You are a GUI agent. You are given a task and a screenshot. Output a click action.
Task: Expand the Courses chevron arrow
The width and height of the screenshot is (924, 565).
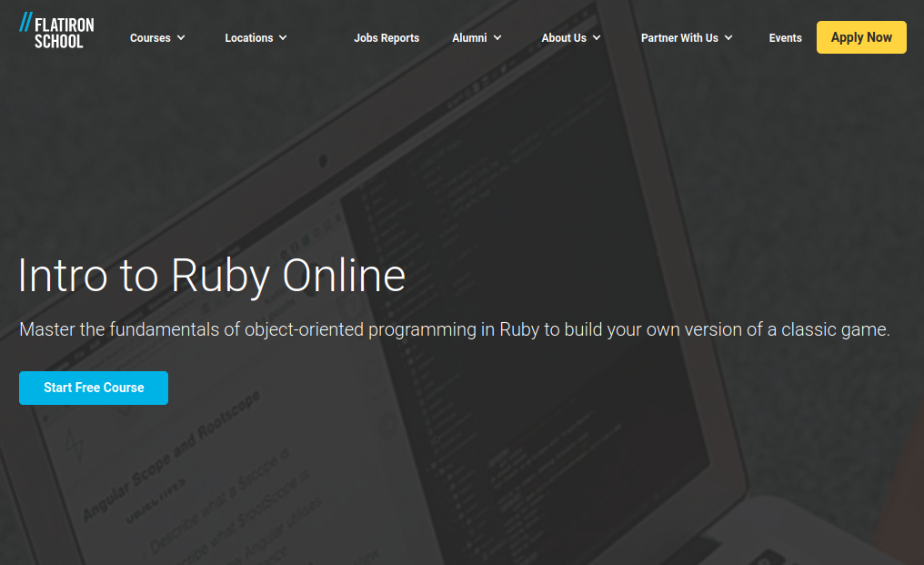point(181,37)
